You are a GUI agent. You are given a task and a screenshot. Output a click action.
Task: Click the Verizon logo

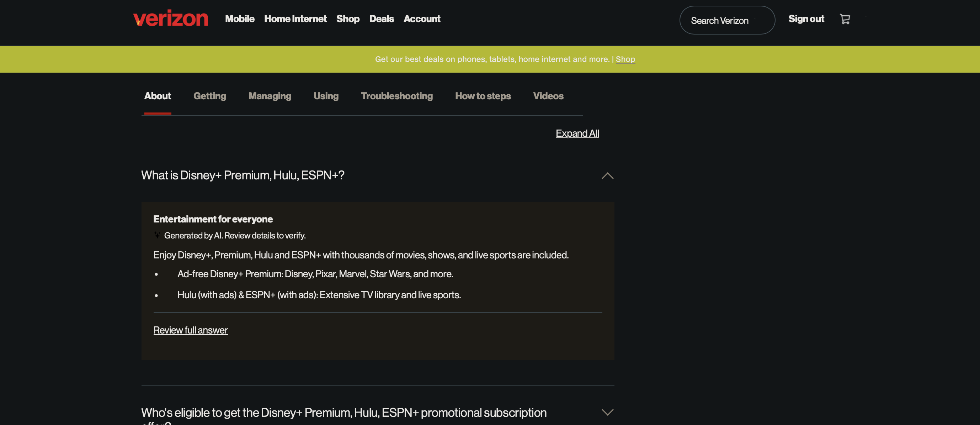[x=171, y=18]
